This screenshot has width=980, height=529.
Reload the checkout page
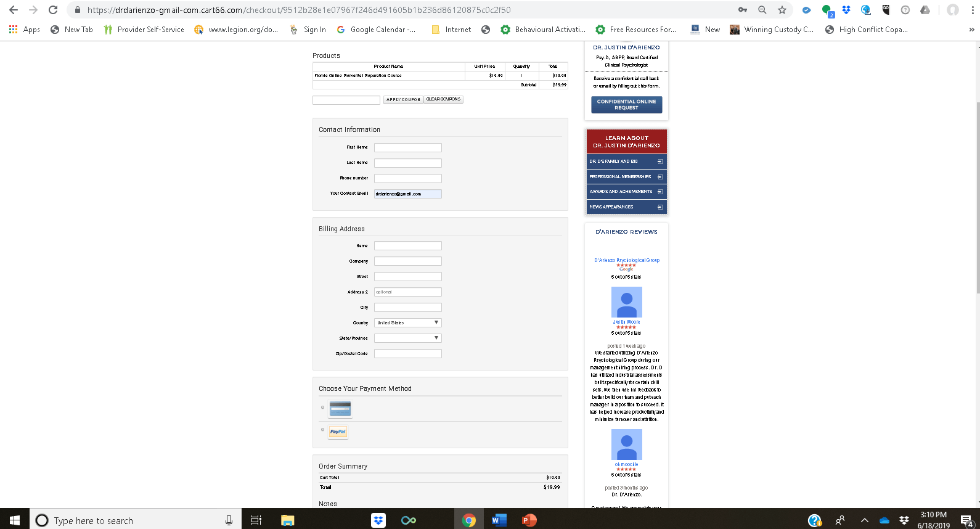(53, 10)
